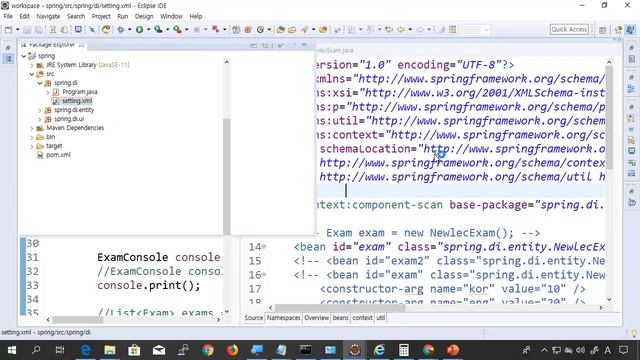Open the Debug configurations dropdown arrow
Image resolution: width=640 pixels, height=360 pixels.
pos(130,29)
